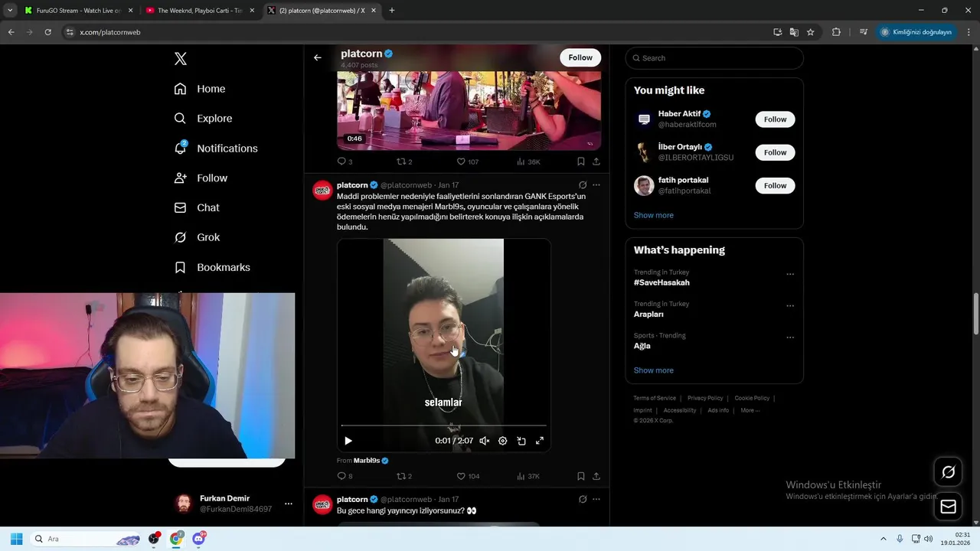The width and height of the screenshot is (980, 551).
Task: Open the floating Messages button
Action: [x=948, y=507]
